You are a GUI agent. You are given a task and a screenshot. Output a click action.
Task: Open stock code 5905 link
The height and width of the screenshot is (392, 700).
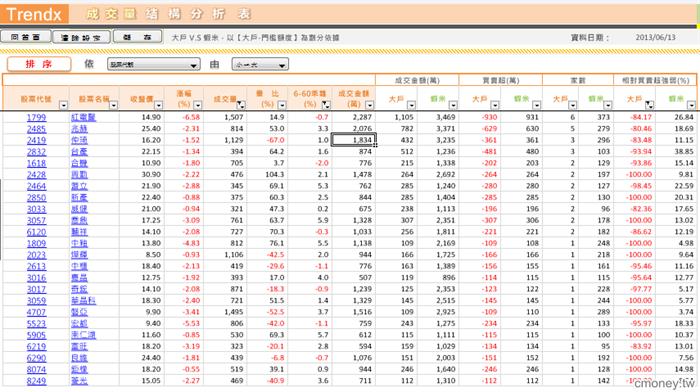click(x=36, y=335)
